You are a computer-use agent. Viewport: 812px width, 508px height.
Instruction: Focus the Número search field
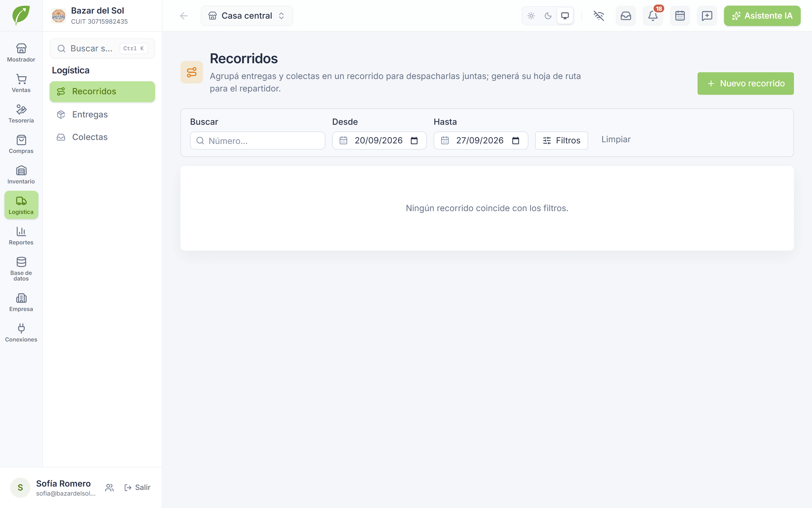point(257,141)
